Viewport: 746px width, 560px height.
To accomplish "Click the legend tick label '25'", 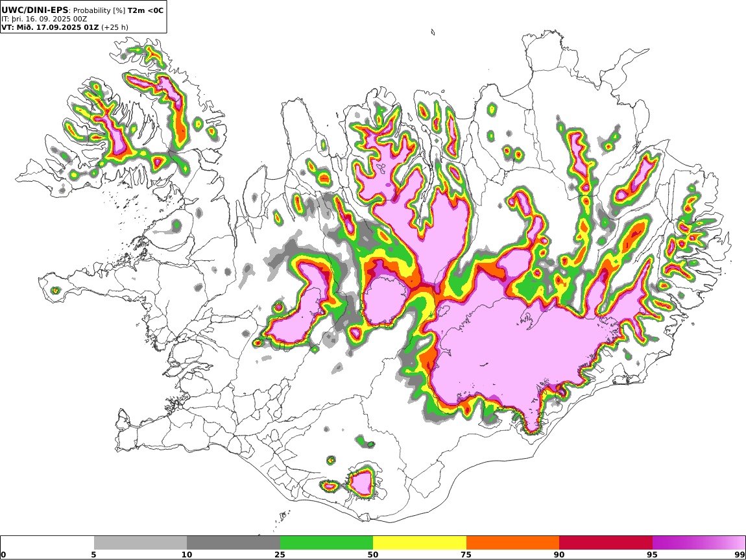I will tap(280, 554).
